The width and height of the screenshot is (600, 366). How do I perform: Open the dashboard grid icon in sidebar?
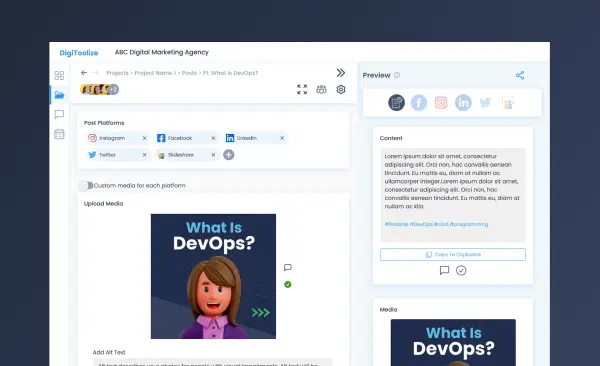[x=59, y=75]
